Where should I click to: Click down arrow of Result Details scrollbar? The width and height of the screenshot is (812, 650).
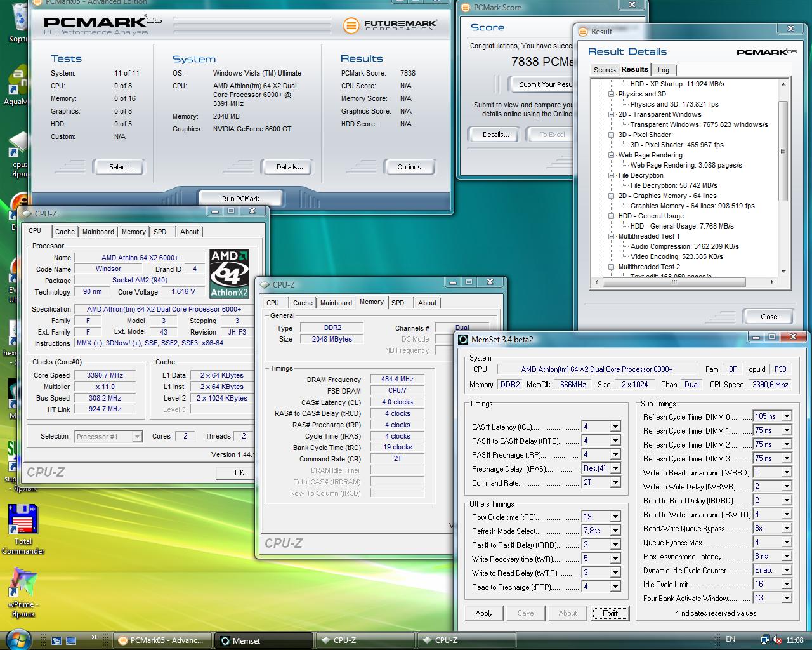pyautogui.click(x=783, y=272)
